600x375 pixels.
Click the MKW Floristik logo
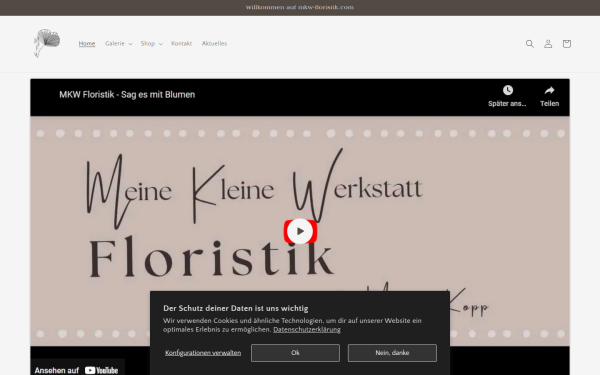(47, 43)
